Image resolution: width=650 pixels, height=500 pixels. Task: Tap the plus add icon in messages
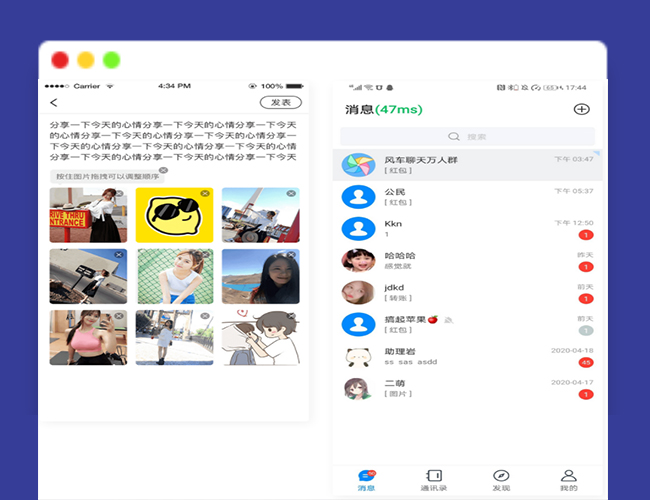click(x=581, y=109)
